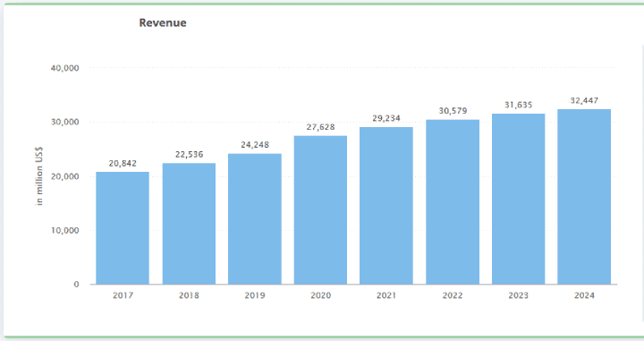Viewport: 644px width, 341px height.
Task: Click the 30,000 y-axis label
Action: pos(64,122)
